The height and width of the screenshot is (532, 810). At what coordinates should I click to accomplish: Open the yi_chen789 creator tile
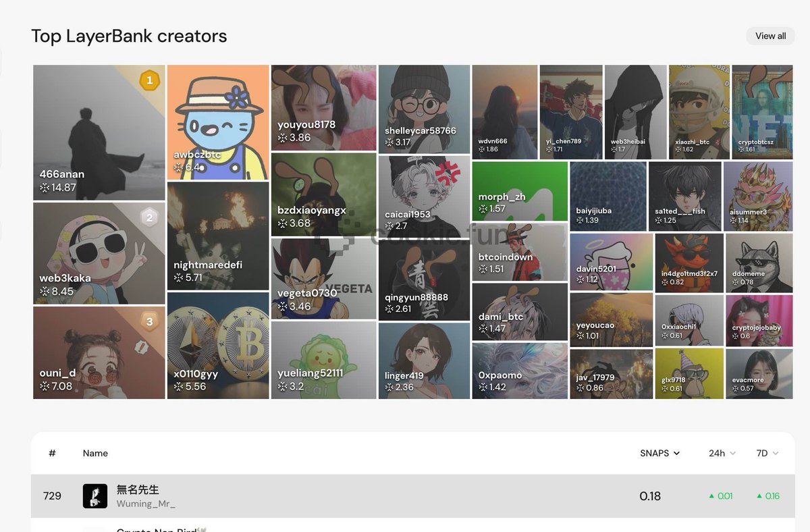pos(571,112)
